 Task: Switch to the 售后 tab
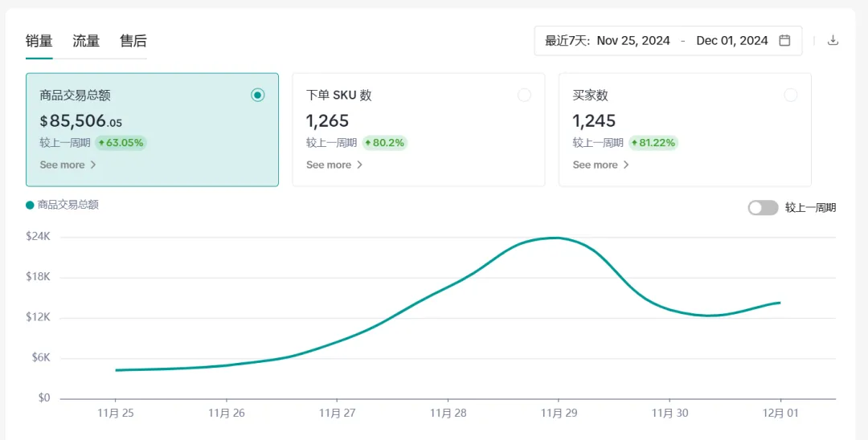(x=133, y=41)
